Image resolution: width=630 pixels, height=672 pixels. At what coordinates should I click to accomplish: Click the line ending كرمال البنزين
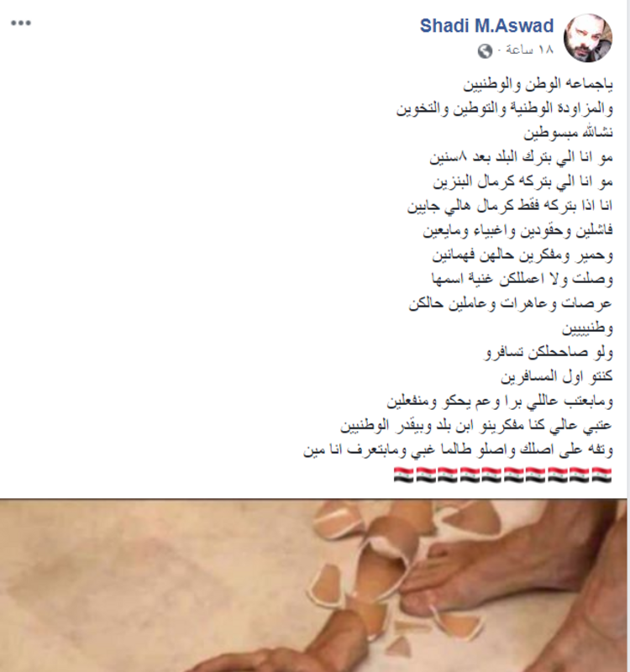pos(522,181)
